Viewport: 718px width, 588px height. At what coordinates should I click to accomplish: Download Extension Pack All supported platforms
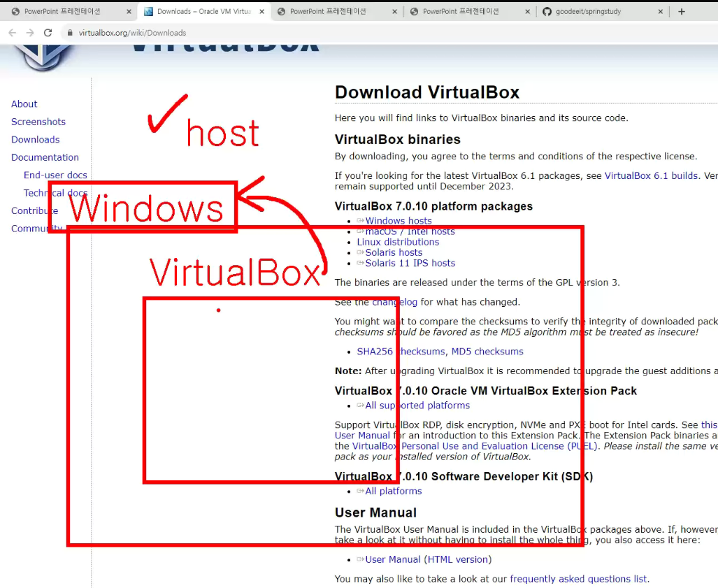pos(417,406)
